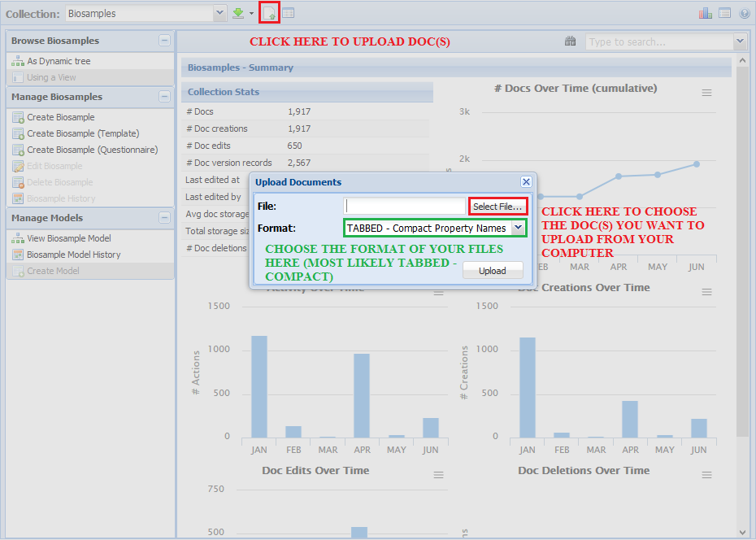Screen dimensions: 756x540
Task: Click the upload documents toolbar icon
Action: 269,13
